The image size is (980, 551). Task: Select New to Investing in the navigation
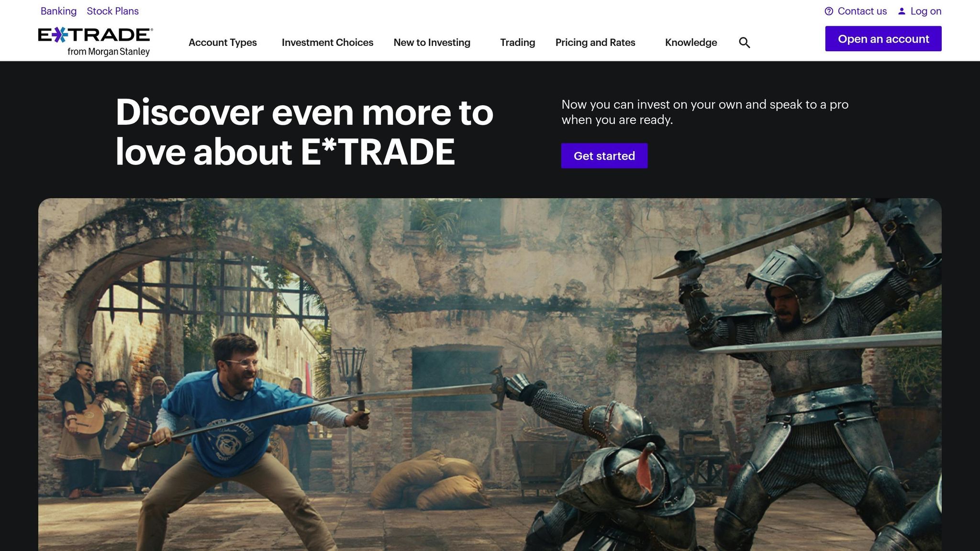(431, 43)
